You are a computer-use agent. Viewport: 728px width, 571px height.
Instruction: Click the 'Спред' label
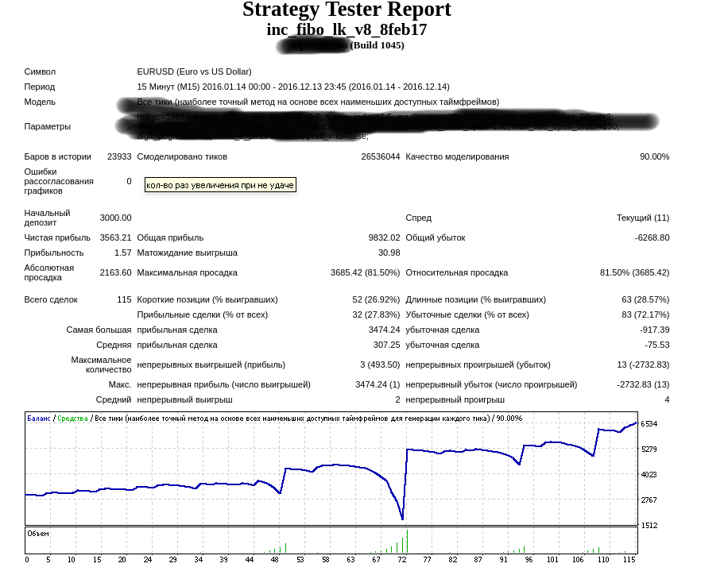point(418,218)
